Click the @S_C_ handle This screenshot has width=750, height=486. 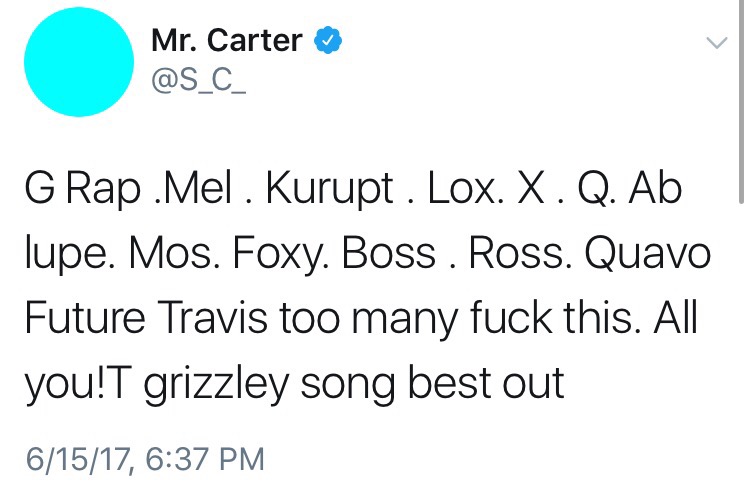pos(199,81)
